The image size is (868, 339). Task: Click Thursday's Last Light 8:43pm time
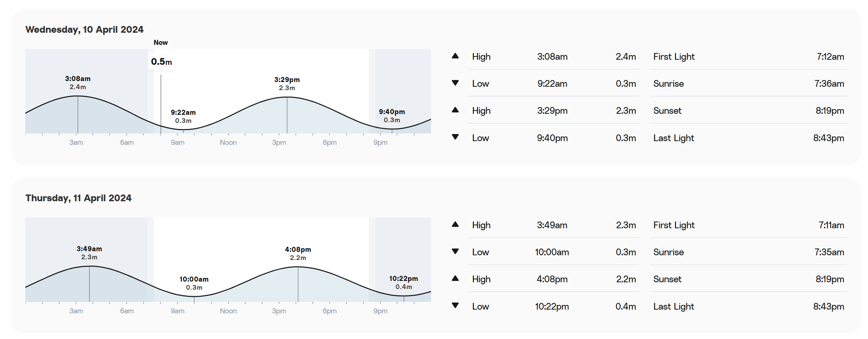(828, 307)
